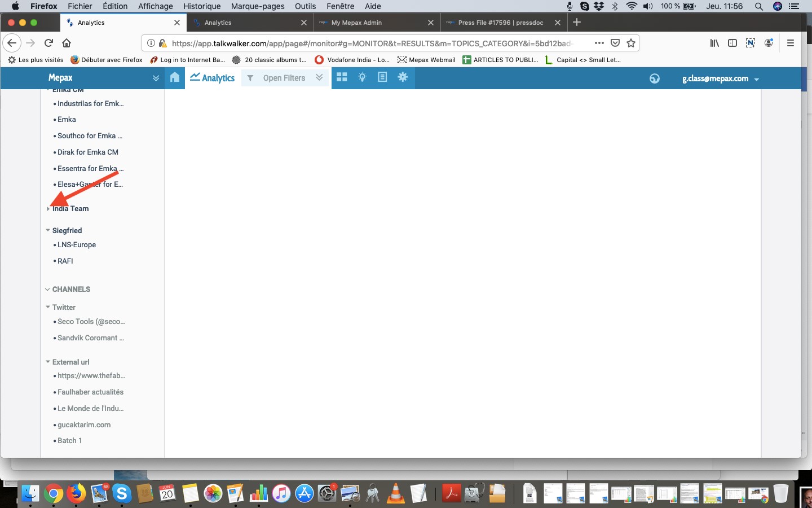Click the globe icon beside account email
This screenshot has width=812, height=508.
pos(654,78)
